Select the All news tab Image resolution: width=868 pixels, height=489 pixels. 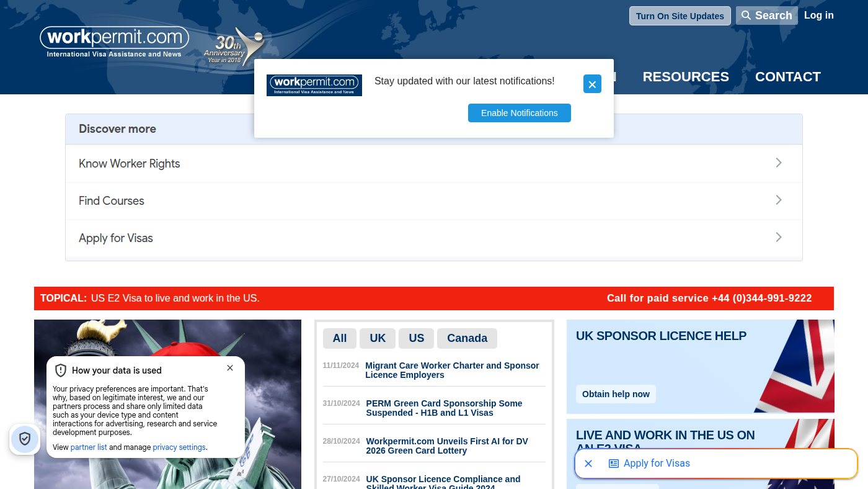pos(340,338)
